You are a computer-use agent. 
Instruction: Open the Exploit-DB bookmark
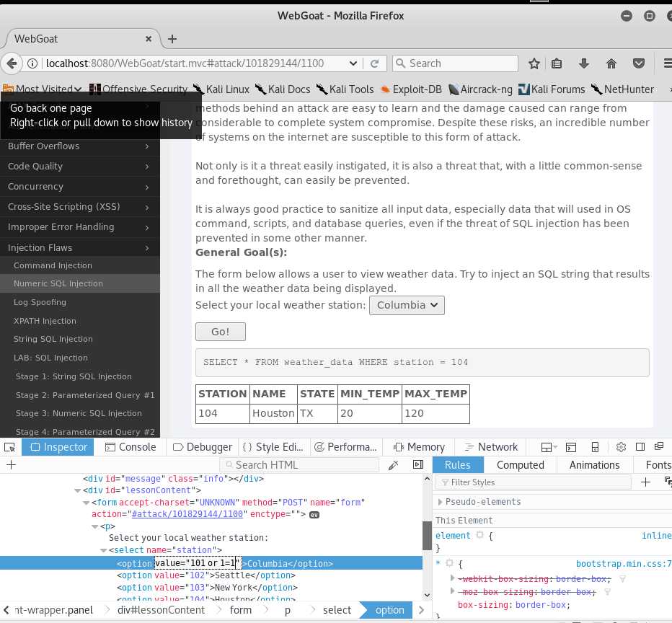(x=411, y=89)
